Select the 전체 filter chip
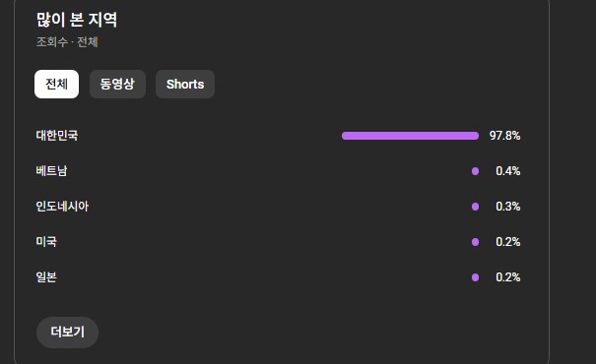Screen dimensions: 596x364 [56, 84]
